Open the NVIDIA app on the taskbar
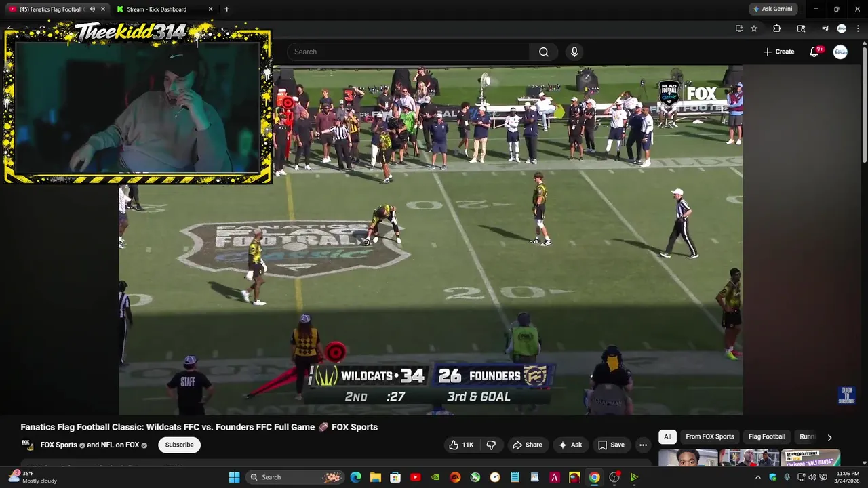Image resolution: width=868 pixels, height=488 pixels. 435,477
